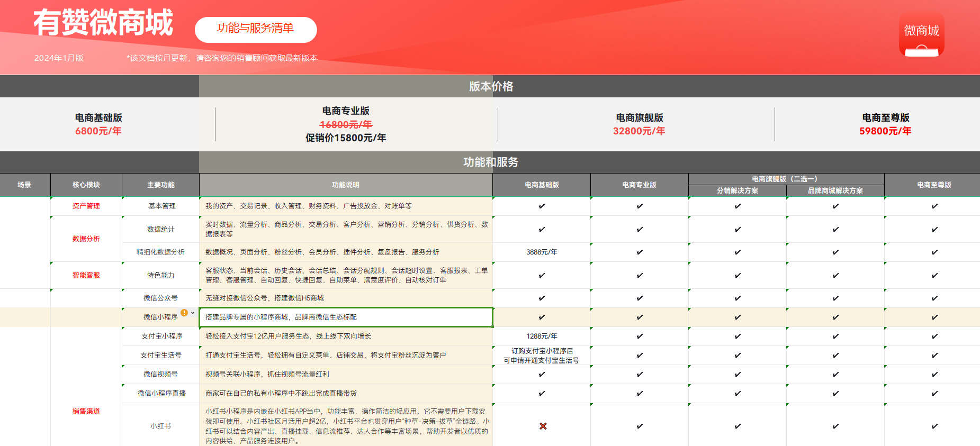Click the orange warning icon beside 微信小程序
This screenshot has height=446, width=980.
pyautogui.click(x=184, y=313)
